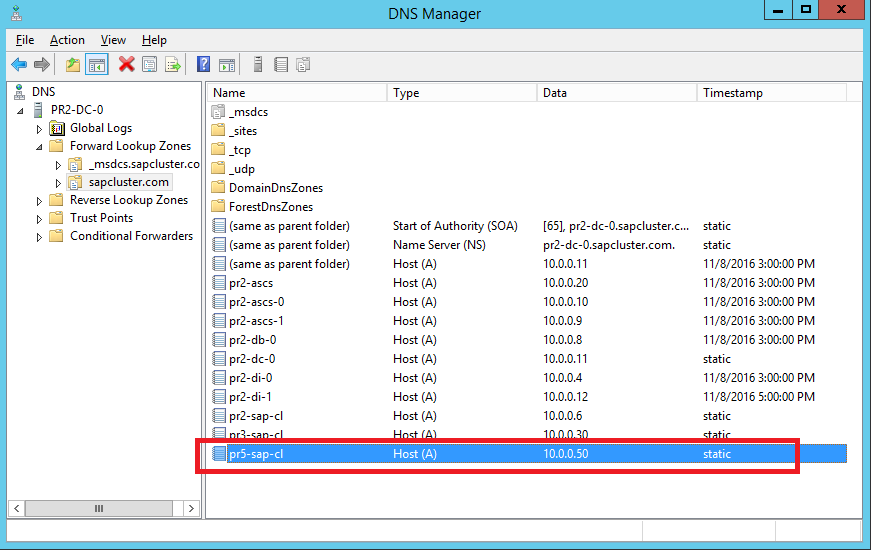Select pr5-sap-cl host record
Image resolution: width=872 pixels, height=550 pixels.
coord(529,454)
